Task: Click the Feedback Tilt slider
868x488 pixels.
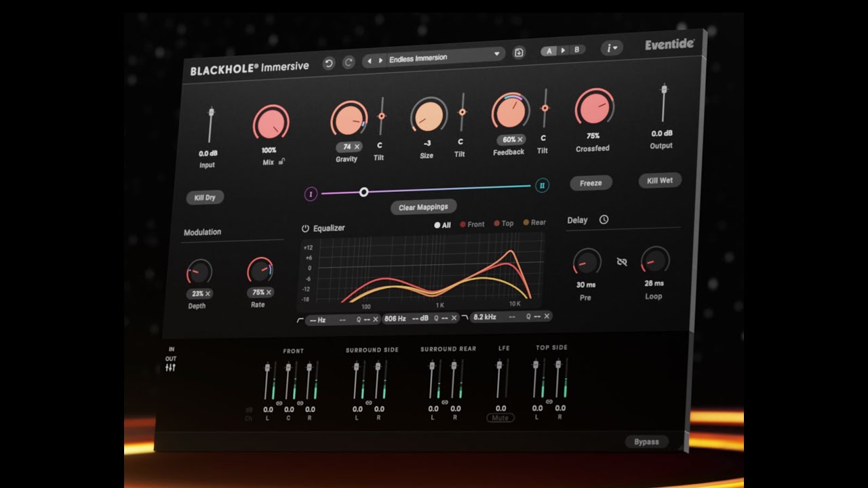Action: 544,108
